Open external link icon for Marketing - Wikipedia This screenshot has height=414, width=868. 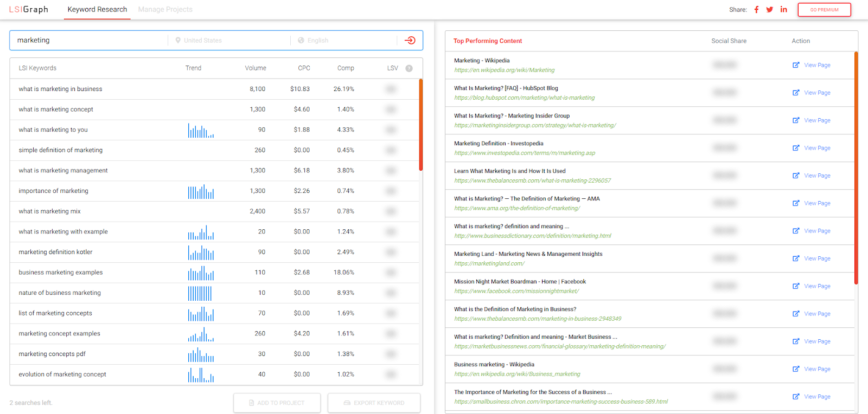tap(796, 65)
